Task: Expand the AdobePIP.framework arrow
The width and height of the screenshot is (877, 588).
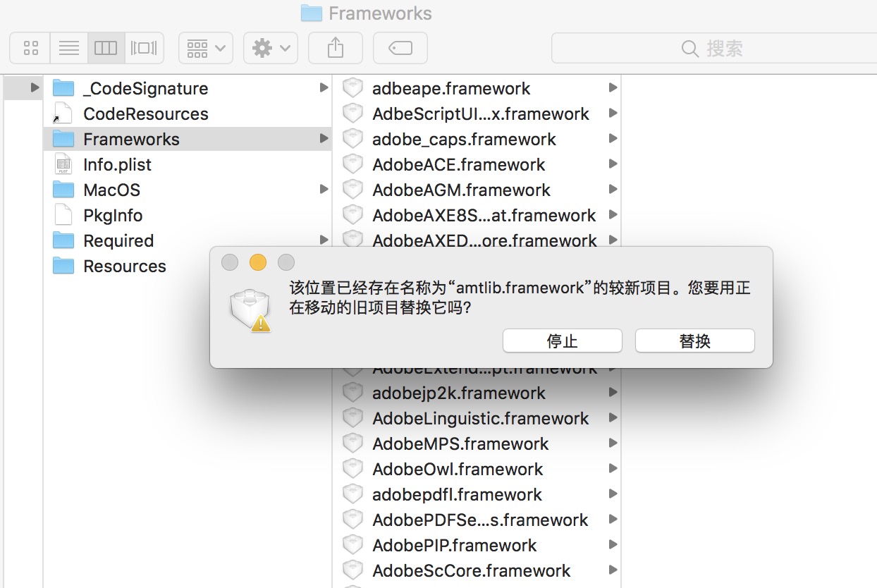Action: pyautogui.click(x=613, y=544)
